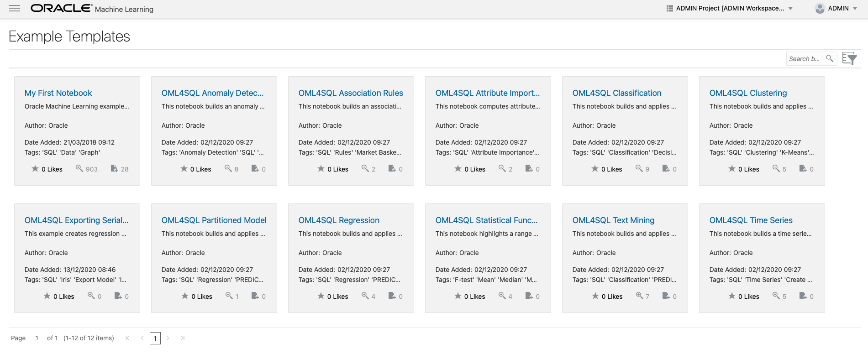
Task: Go to previous page of templates
Action: [142, 338]
